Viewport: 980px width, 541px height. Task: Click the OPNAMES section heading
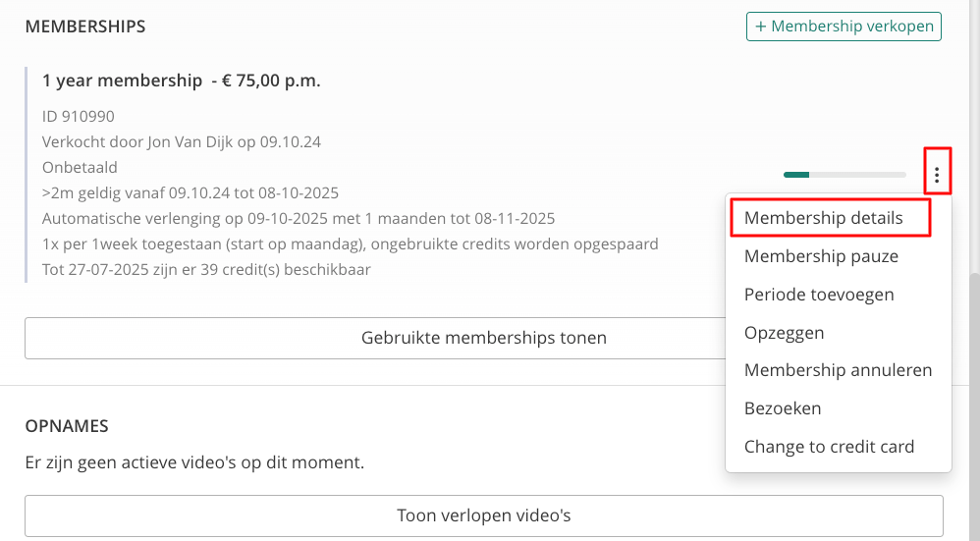(67, 426)
